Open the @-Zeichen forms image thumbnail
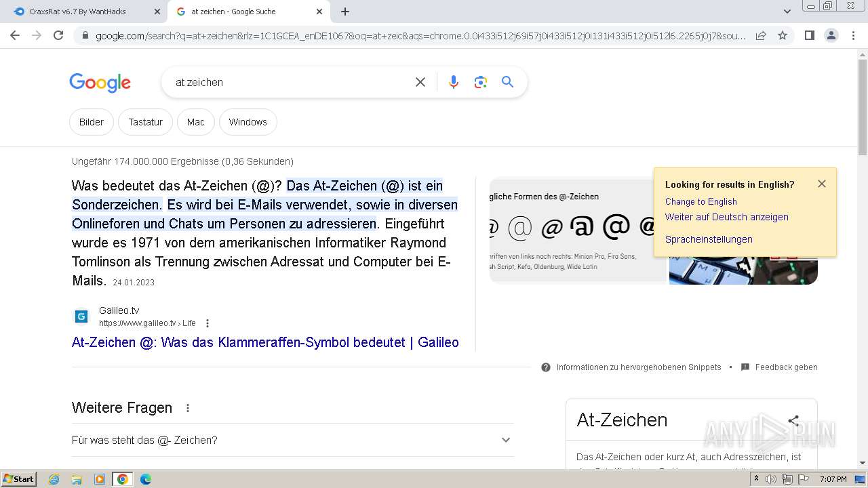Viewport: 868px width, 488px height. [578, 230]
